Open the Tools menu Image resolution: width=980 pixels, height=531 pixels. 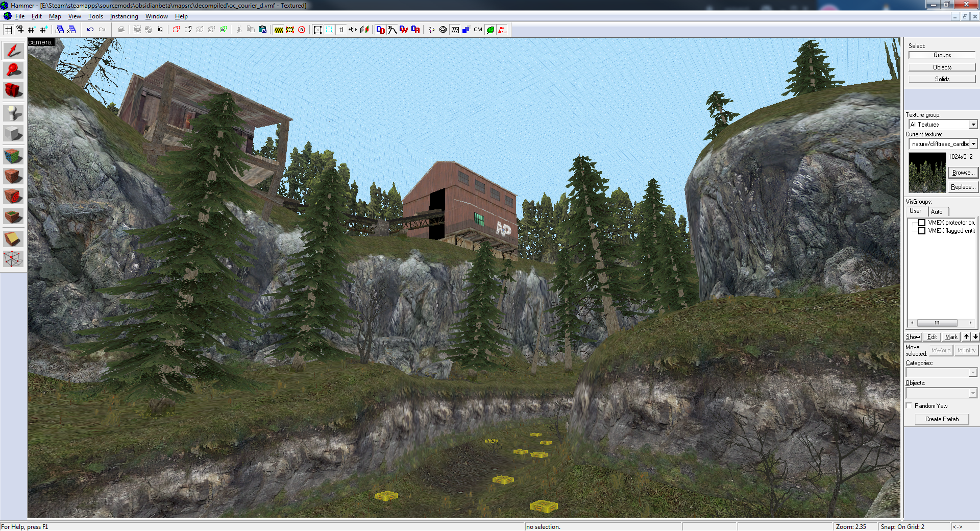tap(95, 16)
